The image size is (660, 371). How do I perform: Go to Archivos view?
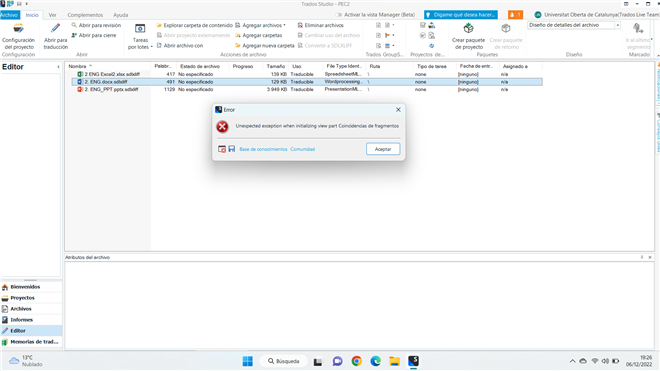click(31, 309)
